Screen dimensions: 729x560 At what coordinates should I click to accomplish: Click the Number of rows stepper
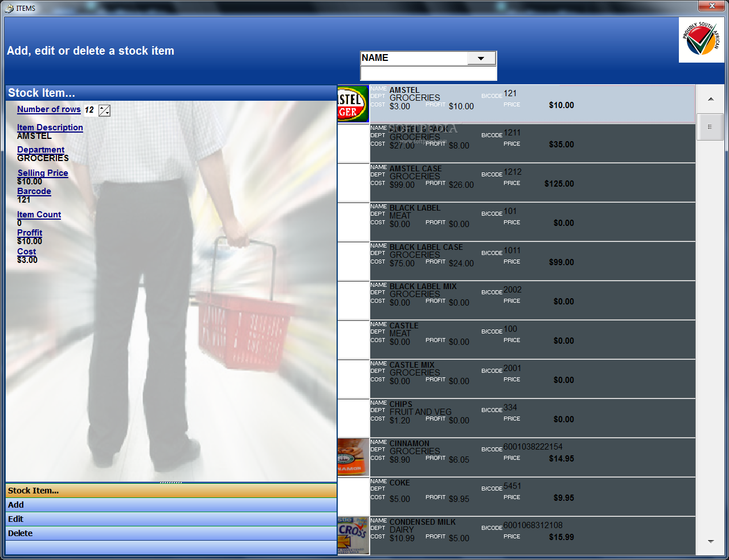pos(104,110)
